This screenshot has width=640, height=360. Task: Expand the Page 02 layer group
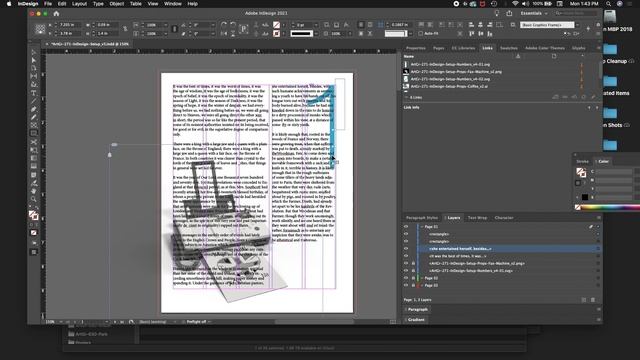pos(422,278)
